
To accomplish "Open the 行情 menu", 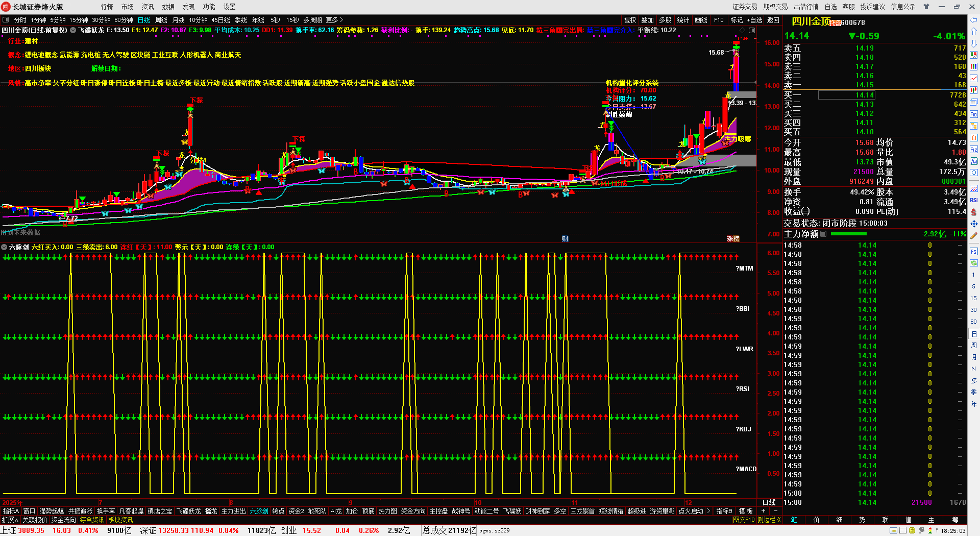I will coord(107,7).
